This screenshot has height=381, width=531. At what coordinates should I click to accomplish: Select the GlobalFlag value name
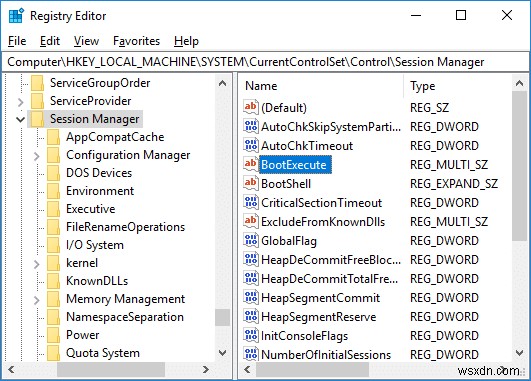pos(289,241)
